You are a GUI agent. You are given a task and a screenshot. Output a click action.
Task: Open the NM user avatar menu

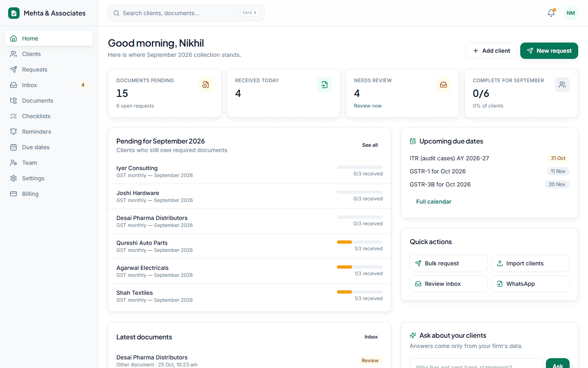571,13
